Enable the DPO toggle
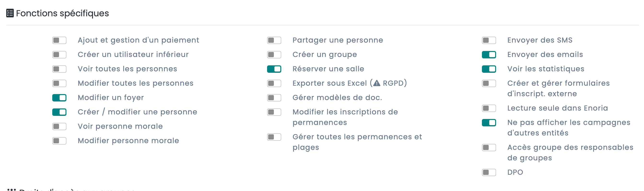The width and height of the screenshot is (644, 191). (489, 173)
